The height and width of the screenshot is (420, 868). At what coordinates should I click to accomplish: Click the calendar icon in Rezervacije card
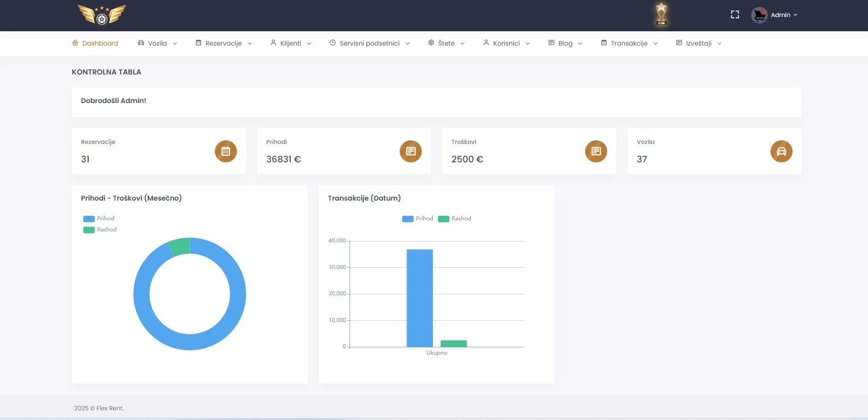(x=225, y=151)
